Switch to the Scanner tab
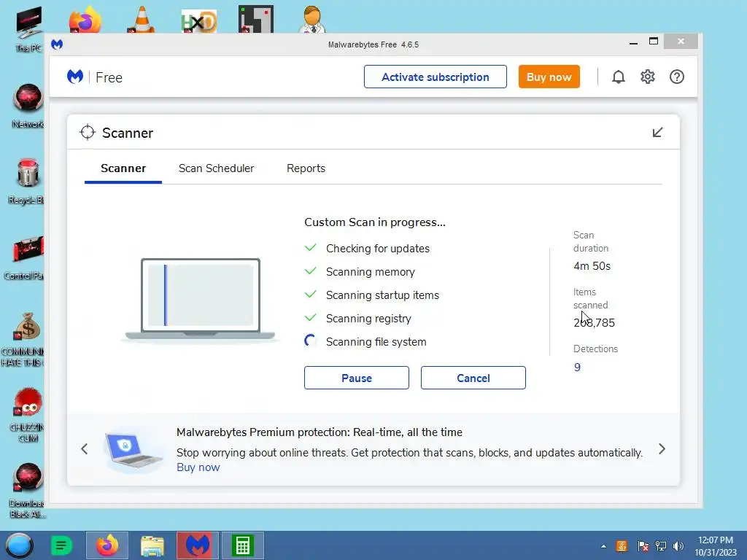Image resolution: width=747 pixels, height=560 pixels. point(123,168)
